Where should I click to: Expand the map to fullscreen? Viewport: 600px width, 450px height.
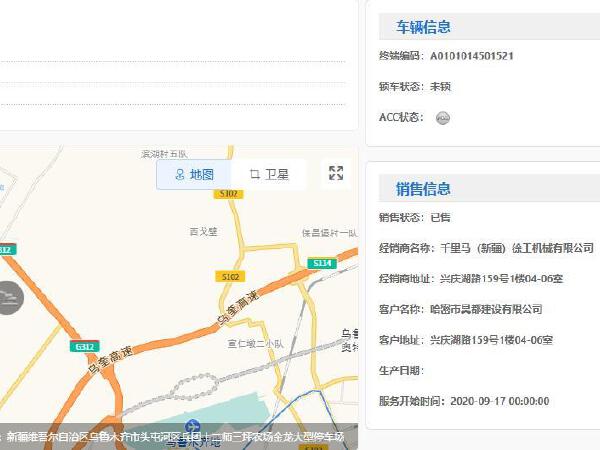click(337, 173)
